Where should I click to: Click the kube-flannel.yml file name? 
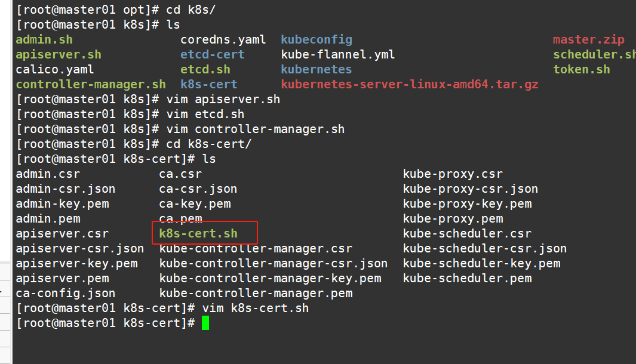coord(338,55)
